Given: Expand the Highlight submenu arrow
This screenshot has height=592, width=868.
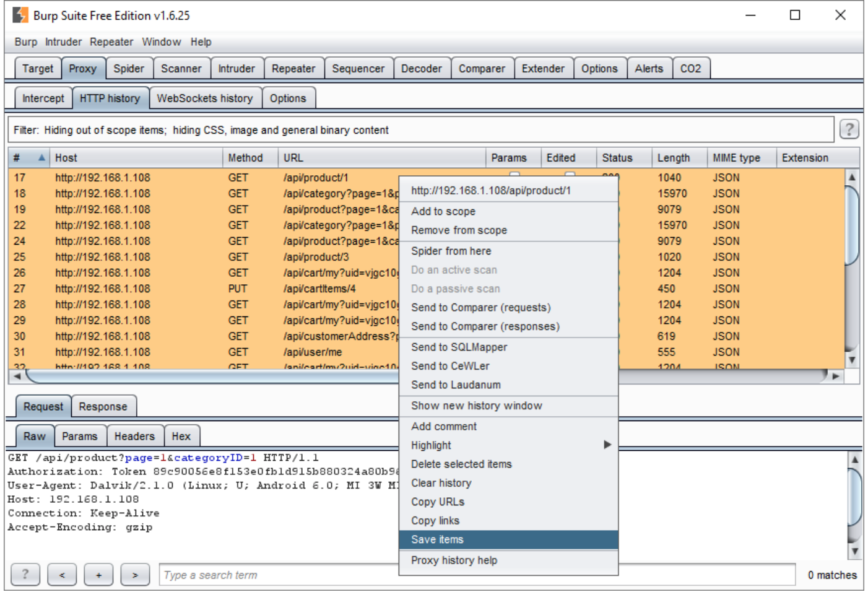Looking at the screenshot, I should click(x=607, y=445).
